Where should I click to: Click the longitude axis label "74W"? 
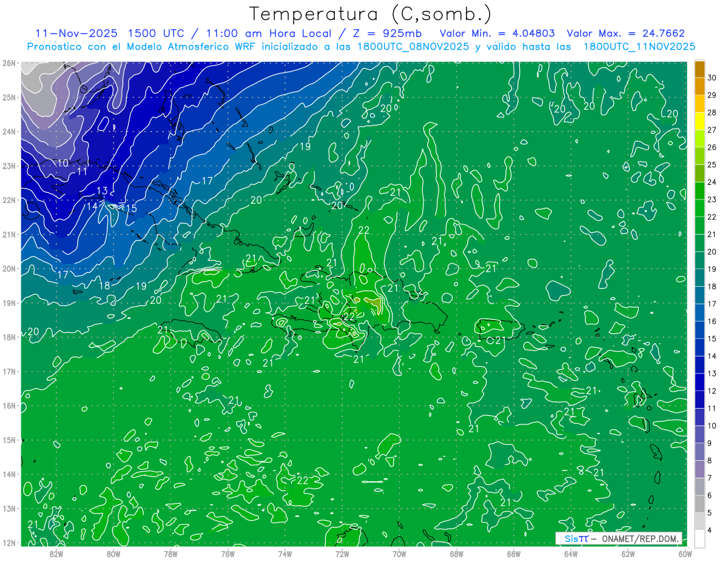[285, 554]
